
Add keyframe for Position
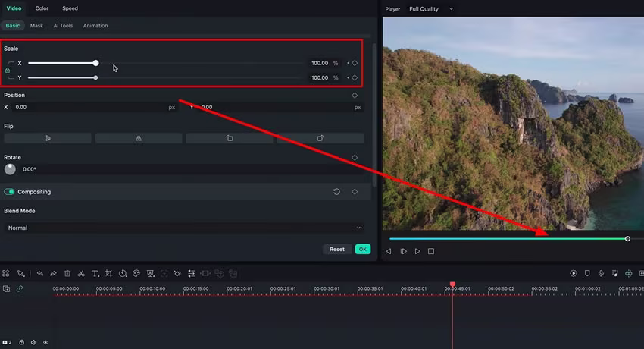click(x=355, y=95)
